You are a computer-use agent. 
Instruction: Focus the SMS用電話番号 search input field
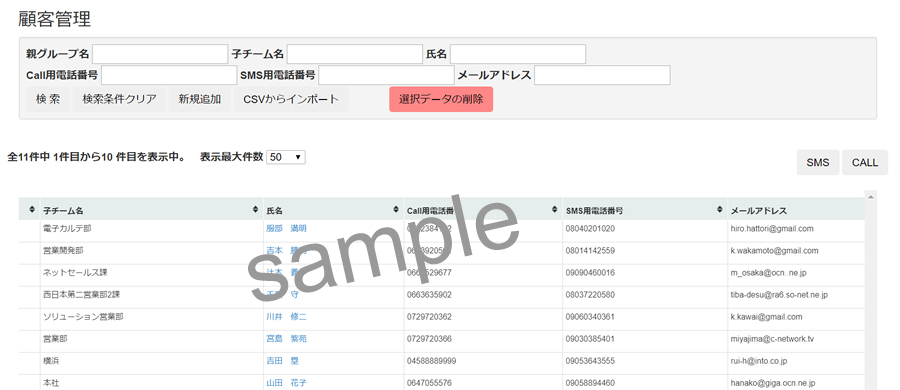pyautogui.click(x=386, y=75)
